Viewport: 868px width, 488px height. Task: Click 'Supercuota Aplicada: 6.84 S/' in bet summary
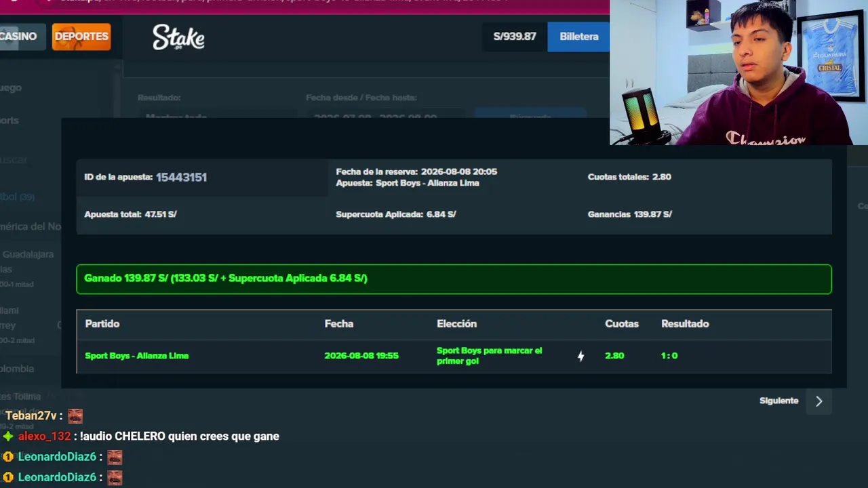[x=396, y=214]
